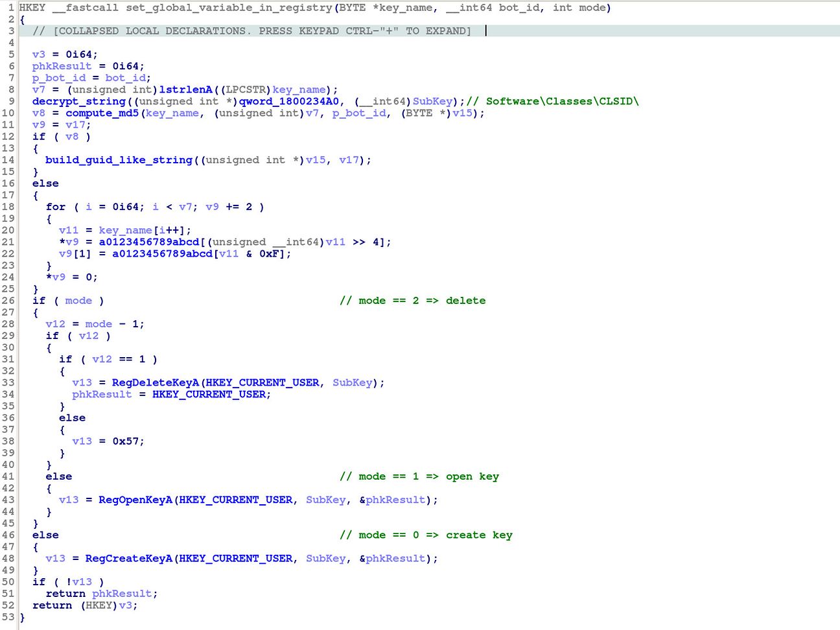The height and width of the screenshot is (630, 840).
Task: Select "return phkResult" statement variable
Action: point(122,594)
